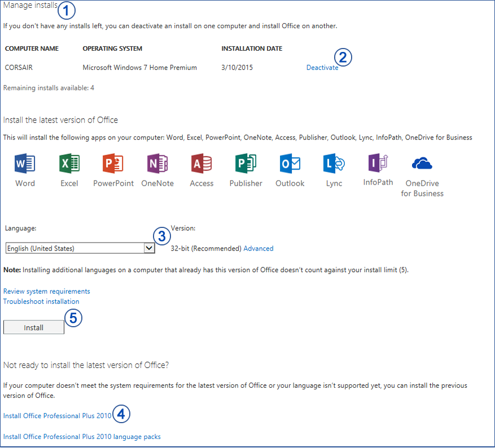
Task: Click the InfoPath app icon
Action: pos(378,163)
